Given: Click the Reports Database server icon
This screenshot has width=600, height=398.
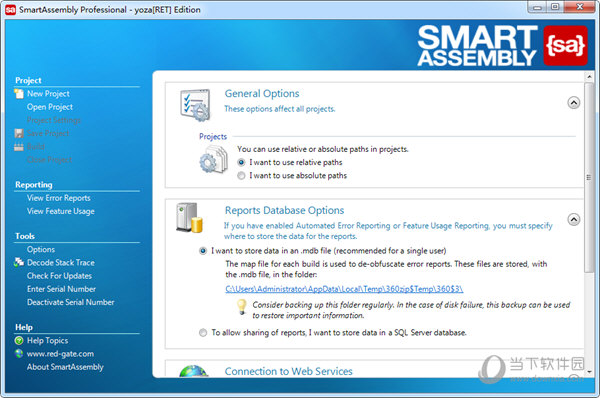Looking at the screenshot, I should [x=189, y=218].
